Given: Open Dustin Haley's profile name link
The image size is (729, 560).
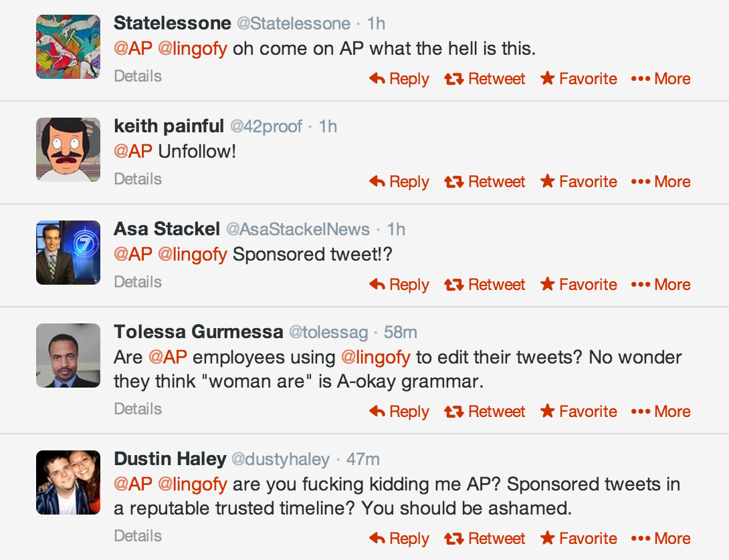Looking at the screenshot, I should [170, 459].
